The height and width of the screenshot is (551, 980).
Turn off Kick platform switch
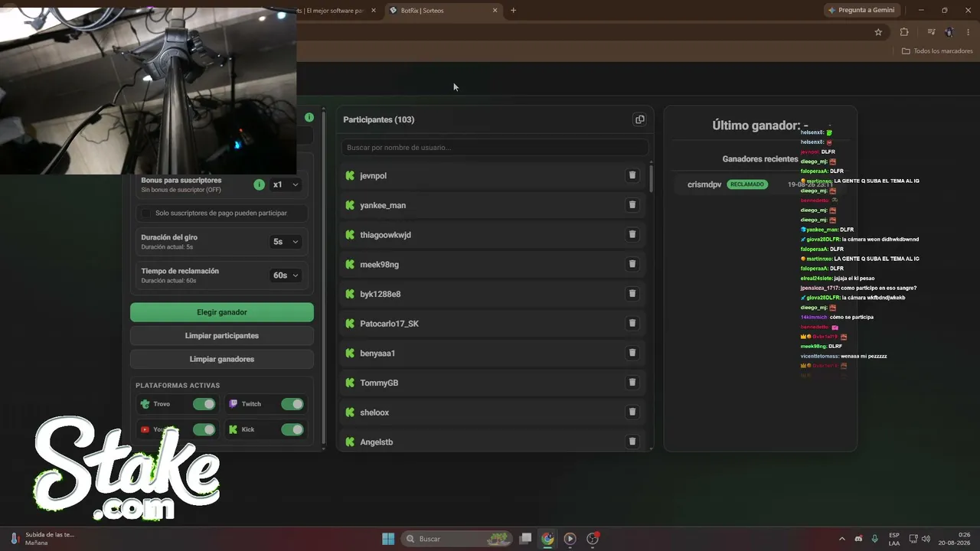click(x=292, y=430)
